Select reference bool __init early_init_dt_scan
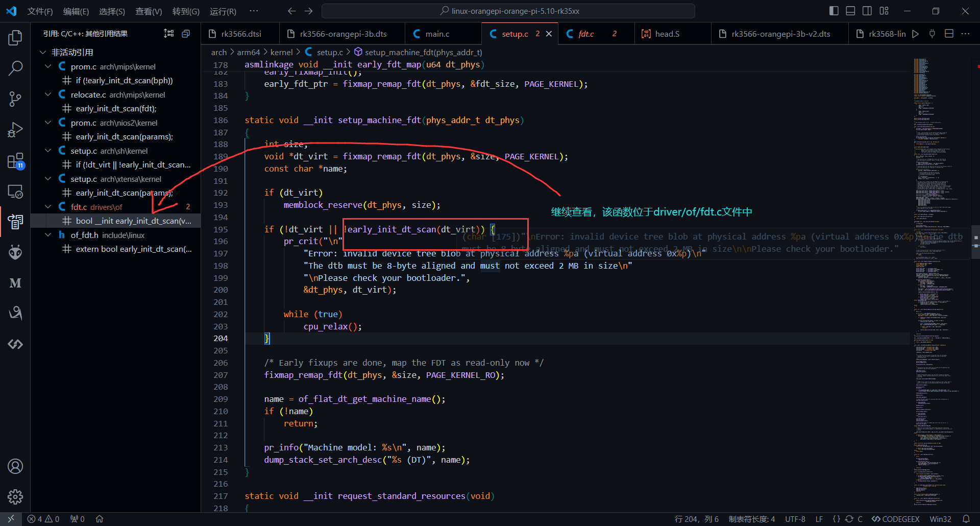Viewport: 980px width, 526px height. (115, 221)
